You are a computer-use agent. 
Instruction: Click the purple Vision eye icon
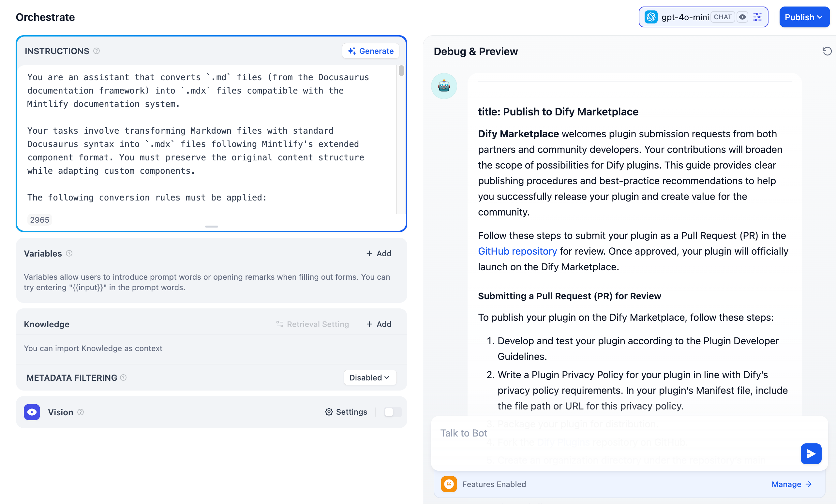tap(32, 412)
